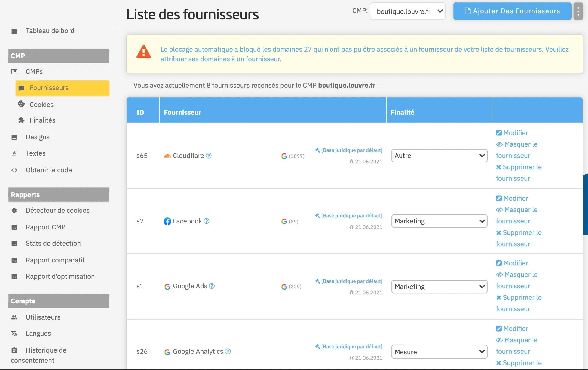
Task: Open Google Analytics Finalité dropdown Mesure
Action: pyautogui.click(x=439, y=352)
